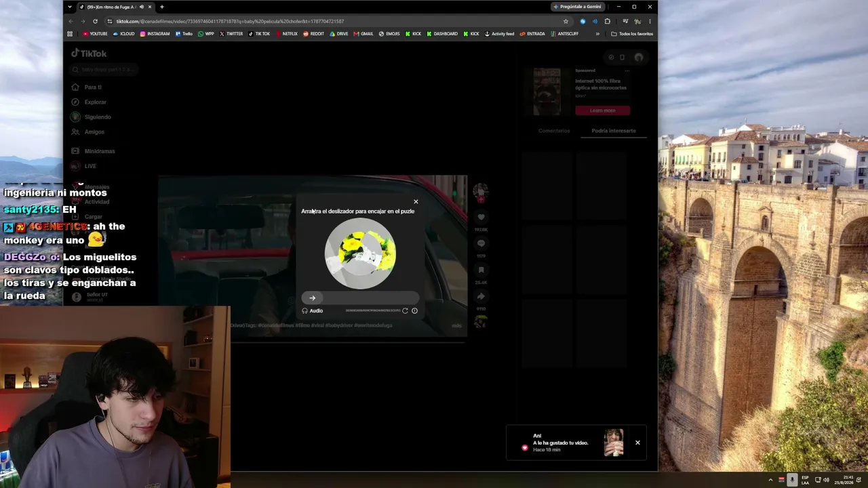
Task: Open the Chrome extensions puzzle icon
Action: 608,21
